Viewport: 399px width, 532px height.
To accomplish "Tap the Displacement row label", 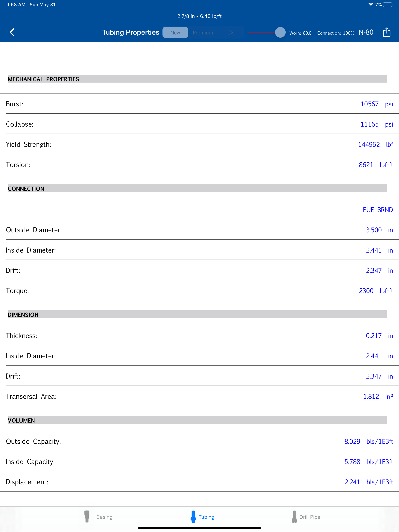I will pos(27,482).
